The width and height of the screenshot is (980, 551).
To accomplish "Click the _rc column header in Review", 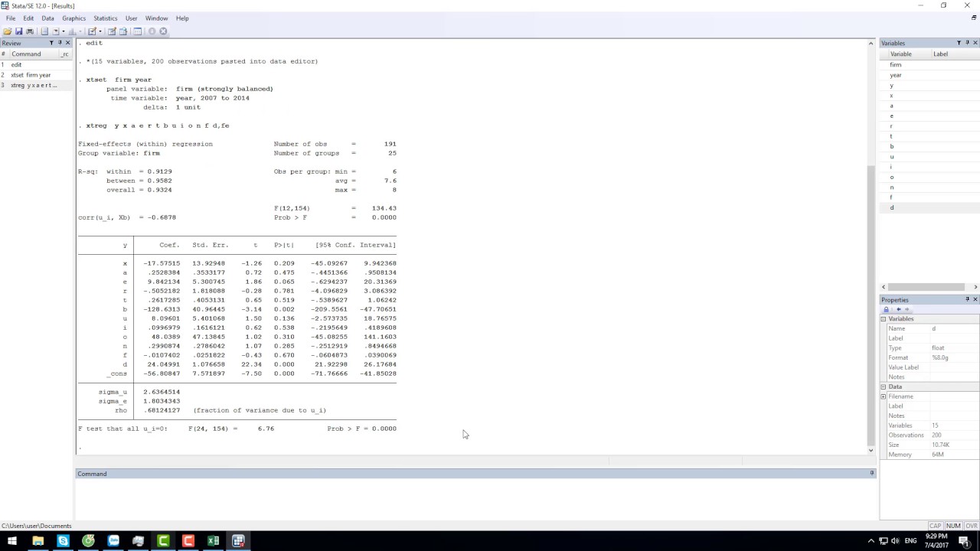I will point(65,54).
